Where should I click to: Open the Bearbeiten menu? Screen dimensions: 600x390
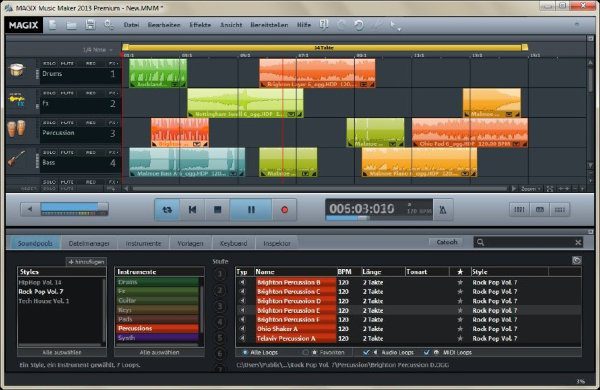(164, 25)
